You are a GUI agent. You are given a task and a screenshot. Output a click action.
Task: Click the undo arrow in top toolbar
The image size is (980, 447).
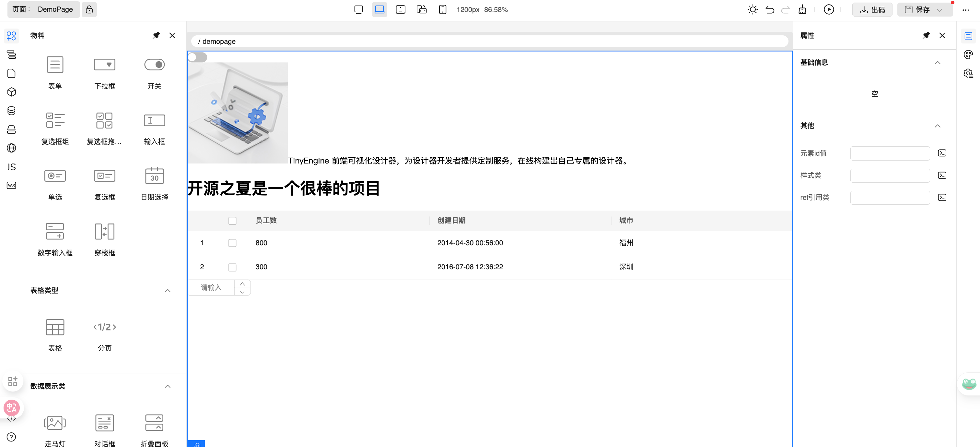click(770, 9)
